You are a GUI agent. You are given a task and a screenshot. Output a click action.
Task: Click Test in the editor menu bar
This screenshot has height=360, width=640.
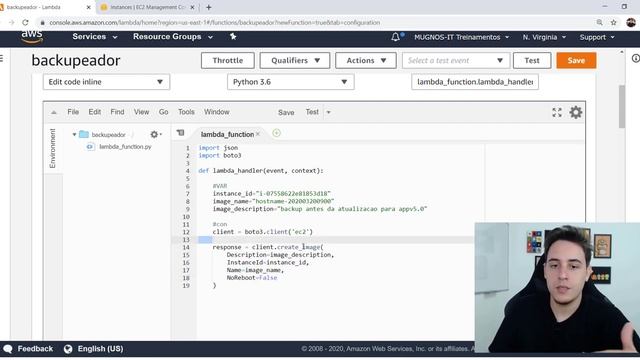pyautogui.click(x=312, y=112)
